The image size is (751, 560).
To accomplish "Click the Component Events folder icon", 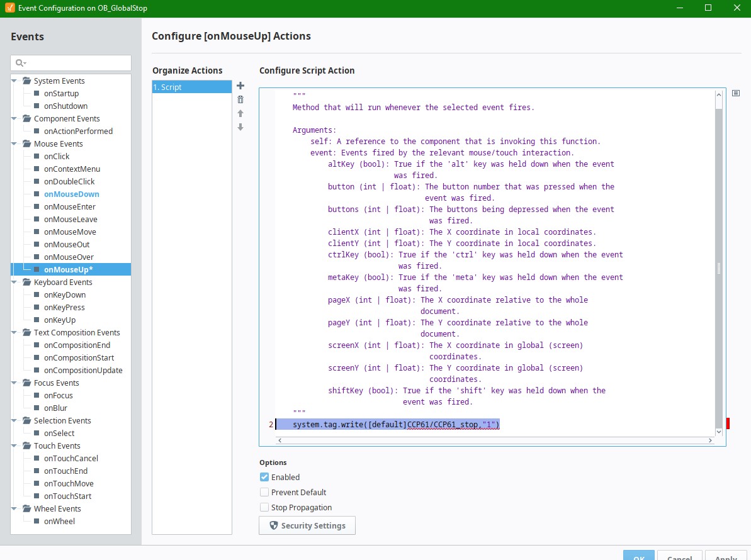I will (x=27, y=118).
